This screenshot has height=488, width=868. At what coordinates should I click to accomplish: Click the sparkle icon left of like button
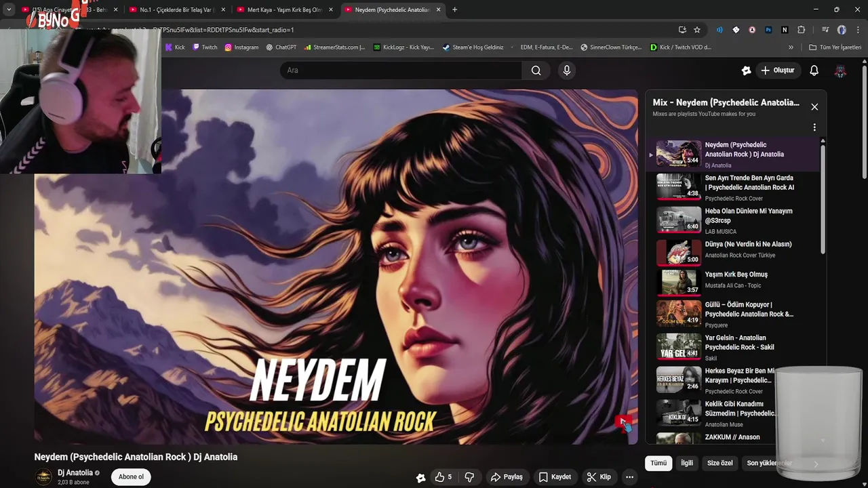[x=420, y=477]
